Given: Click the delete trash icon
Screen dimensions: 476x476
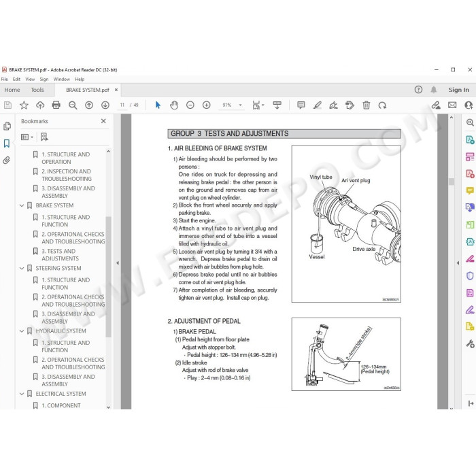Looking at the screenshot, I should pyautogui.click(x=366, y=105).
